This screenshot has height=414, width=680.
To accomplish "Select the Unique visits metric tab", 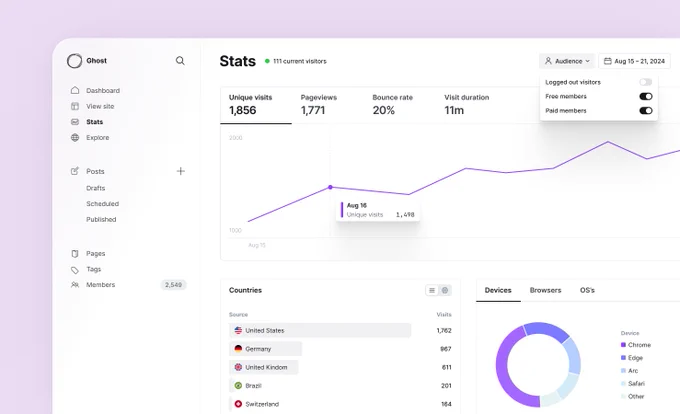I will tap(255, 105).
